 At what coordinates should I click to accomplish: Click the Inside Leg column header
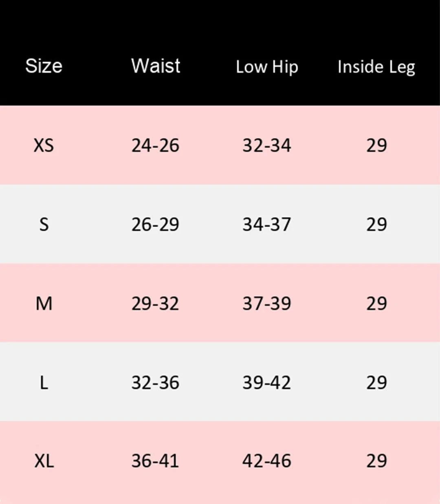pos(376,67)
